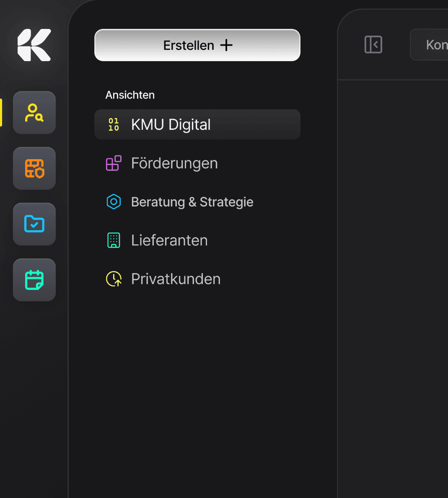
Task: Click the binary digits icon beside KMU Digital
Action: [x=114, y=124]
